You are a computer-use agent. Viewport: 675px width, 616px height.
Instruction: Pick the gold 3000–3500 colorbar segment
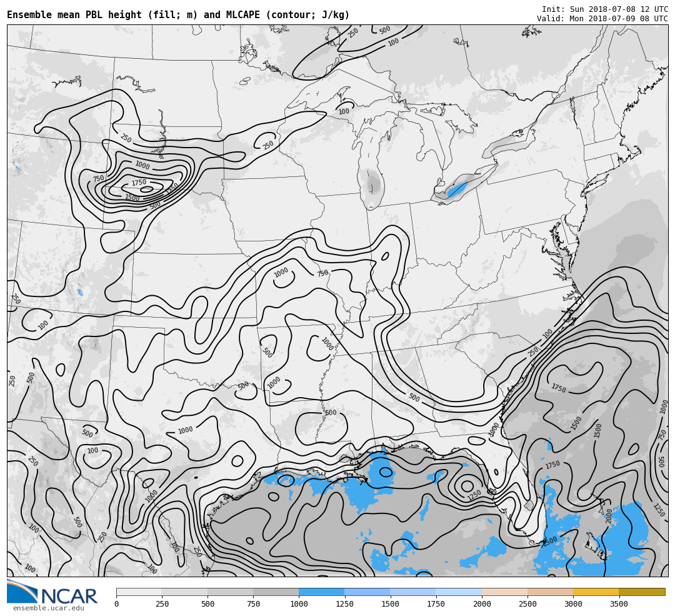click(x=596, y=592)
